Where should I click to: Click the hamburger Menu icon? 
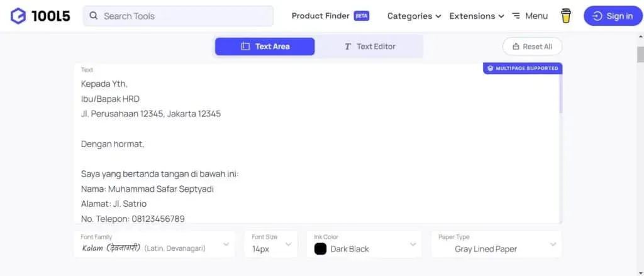(516, 16)
